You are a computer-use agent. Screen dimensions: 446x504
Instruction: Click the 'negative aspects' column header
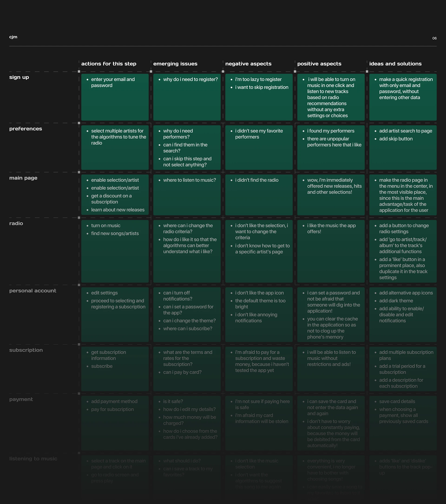tap(248, 64)
